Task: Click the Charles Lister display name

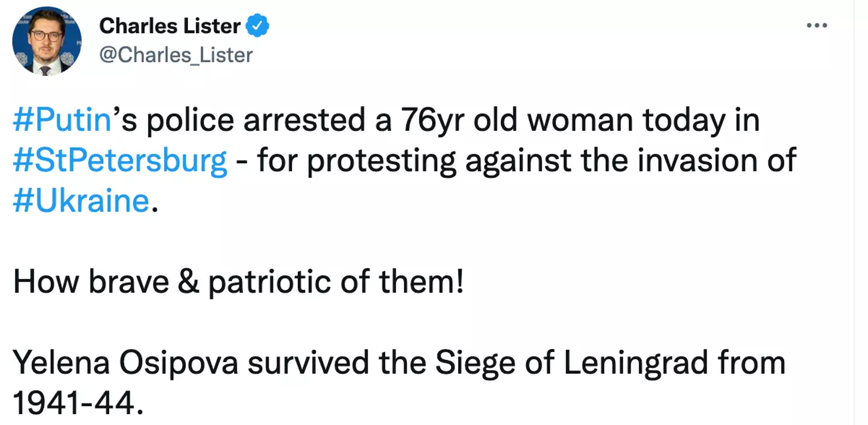Action: coord(170,26)
